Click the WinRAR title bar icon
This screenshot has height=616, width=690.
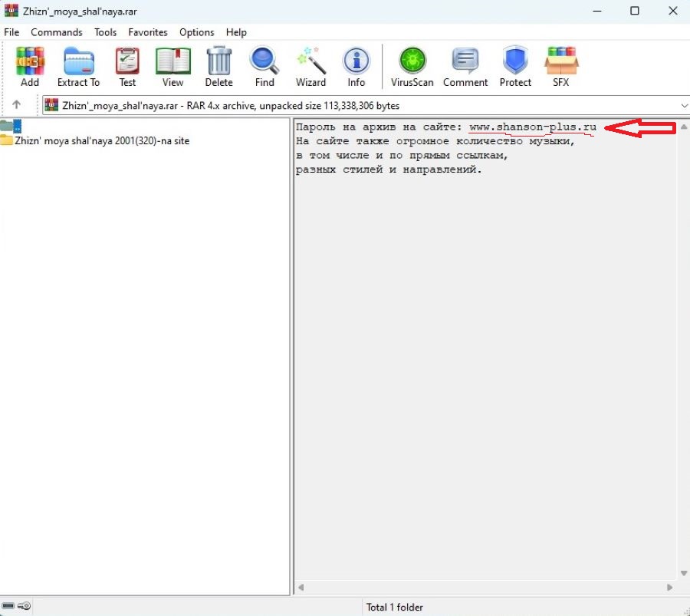click(11, 11)
